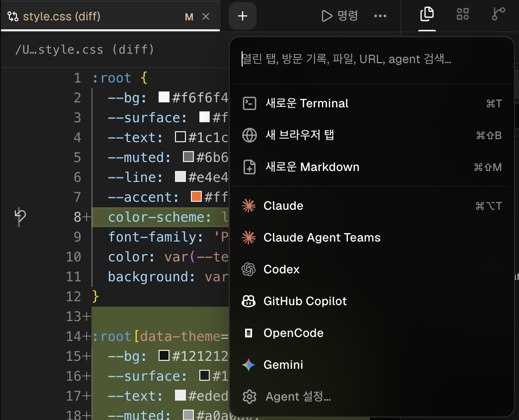
Task: Open the orange accent color swatch
Action: click(x=196, y=197)
